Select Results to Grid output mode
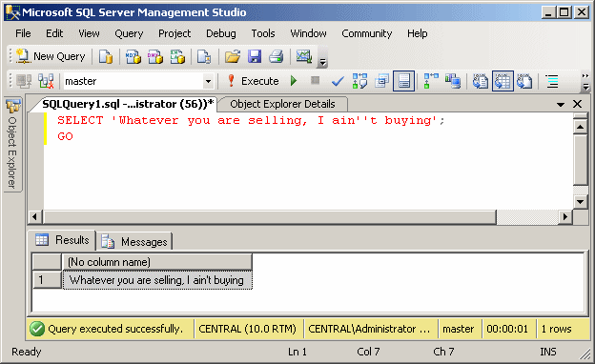Screen dimensions: 595x364 pos(503,81)
